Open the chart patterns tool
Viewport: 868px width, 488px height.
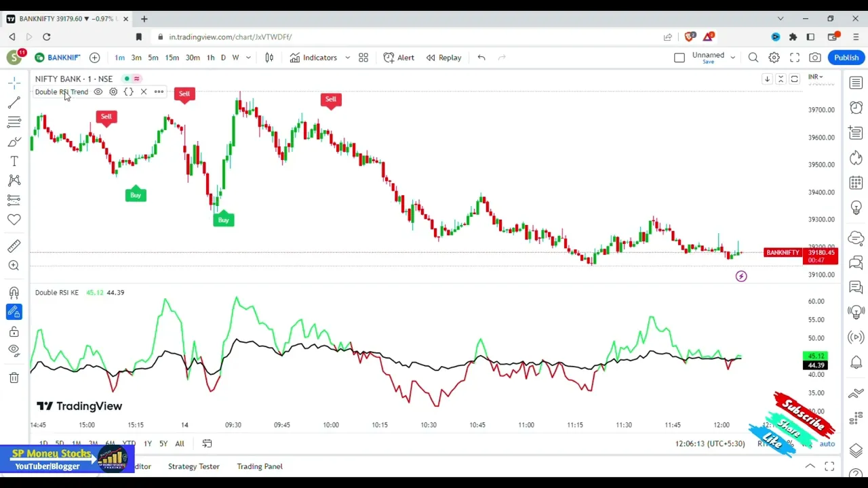14,180
